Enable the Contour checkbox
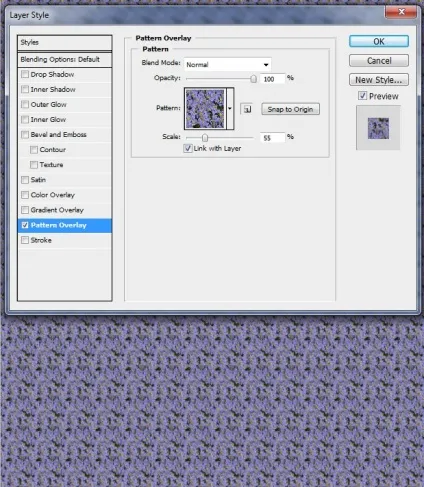 coord(34,150)
